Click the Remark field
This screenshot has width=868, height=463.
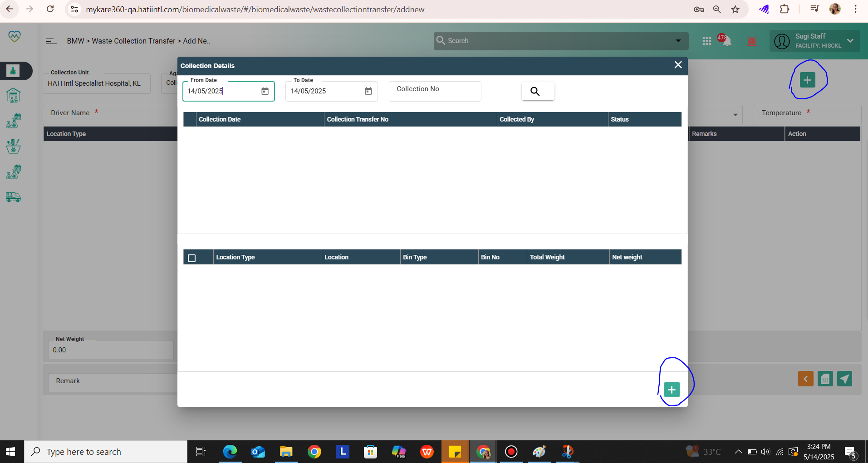click(x=113, y=383)
